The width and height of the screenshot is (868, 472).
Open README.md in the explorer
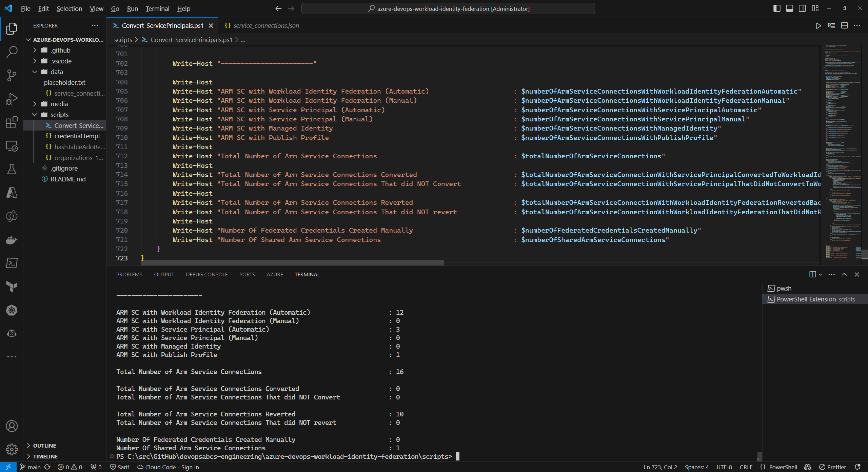click(68, 179)
